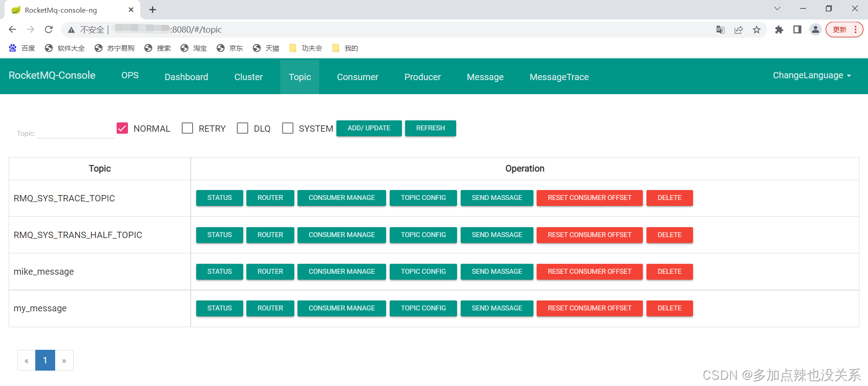The width and height of the screenshot is (868, 386).
Task: Open the 搜索 bookmark
Action: [157, 48]
